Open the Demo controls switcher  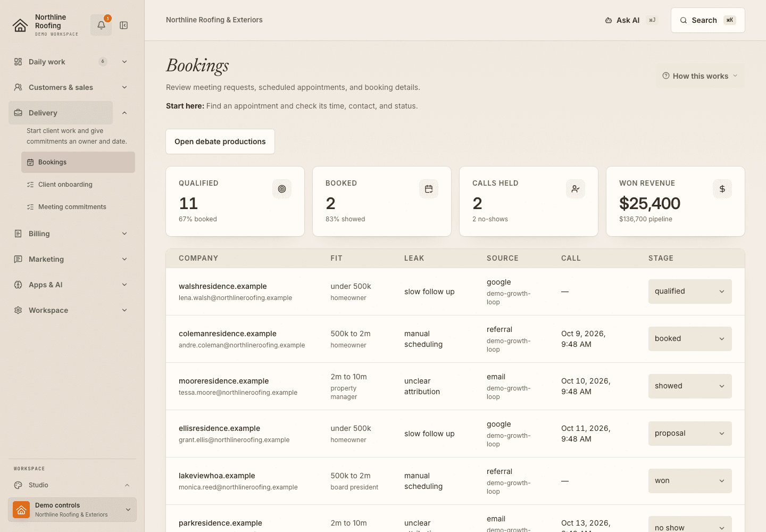pos(72,510)
